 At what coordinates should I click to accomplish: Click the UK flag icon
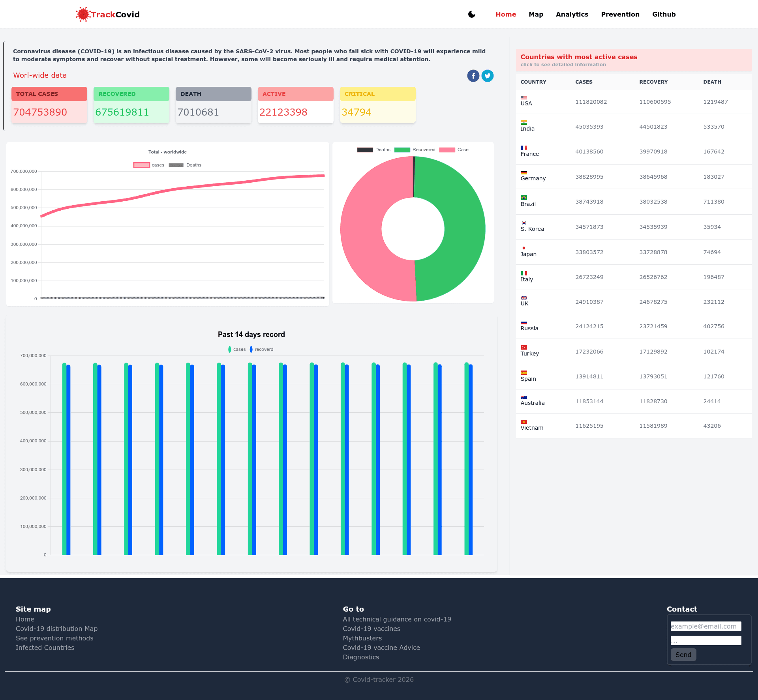524,298
